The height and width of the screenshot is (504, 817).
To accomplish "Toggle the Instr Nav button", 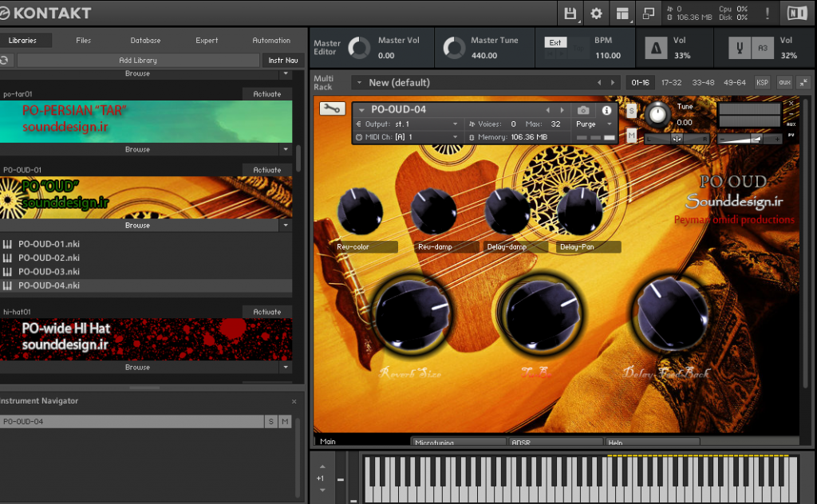I will pos(283,61).
